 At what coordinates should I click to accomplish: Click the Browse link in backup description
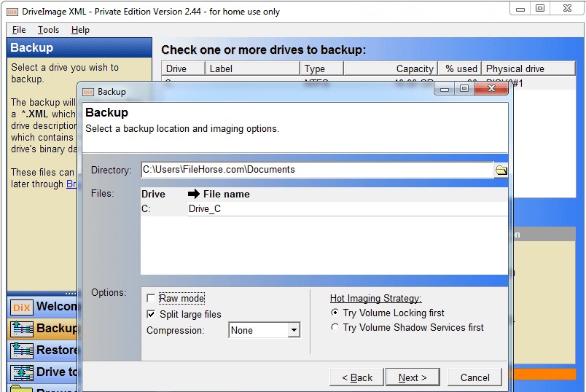tap(71, 184)
